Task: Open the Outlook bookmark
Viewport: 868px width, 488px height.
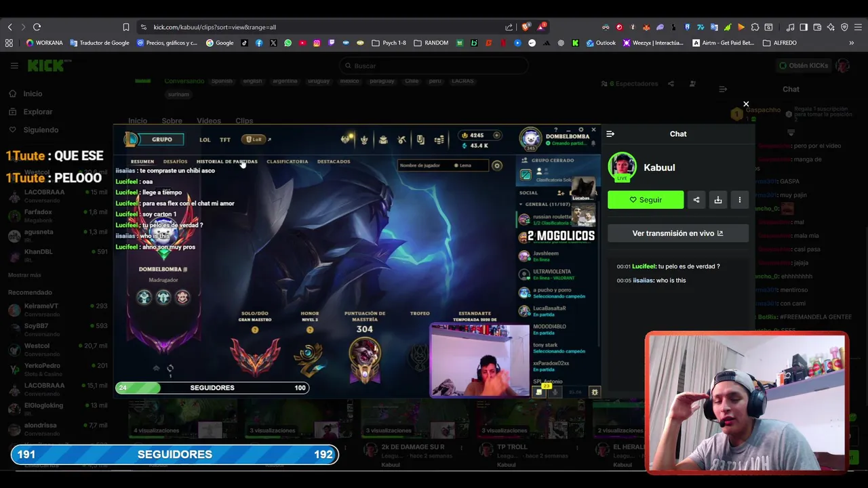Action: [601, 43]
